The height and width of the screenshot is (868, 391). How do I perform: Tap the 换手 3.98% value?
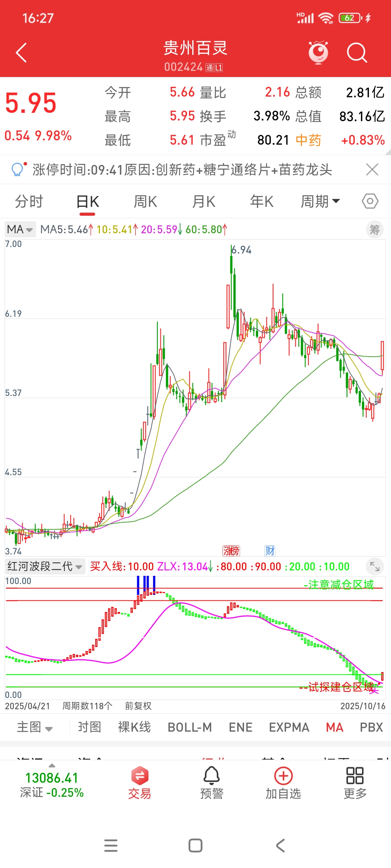272,116
